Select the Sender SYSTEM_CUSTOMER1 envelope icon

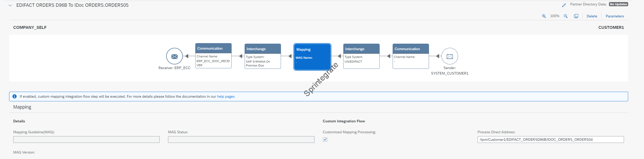[x=450, y=56]
